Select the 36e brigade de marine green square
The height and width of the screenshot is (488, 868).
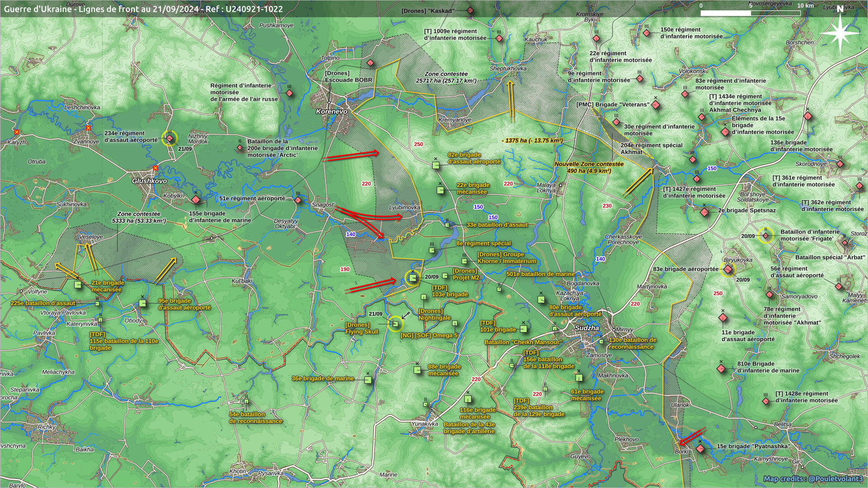(x=368, y=380)
